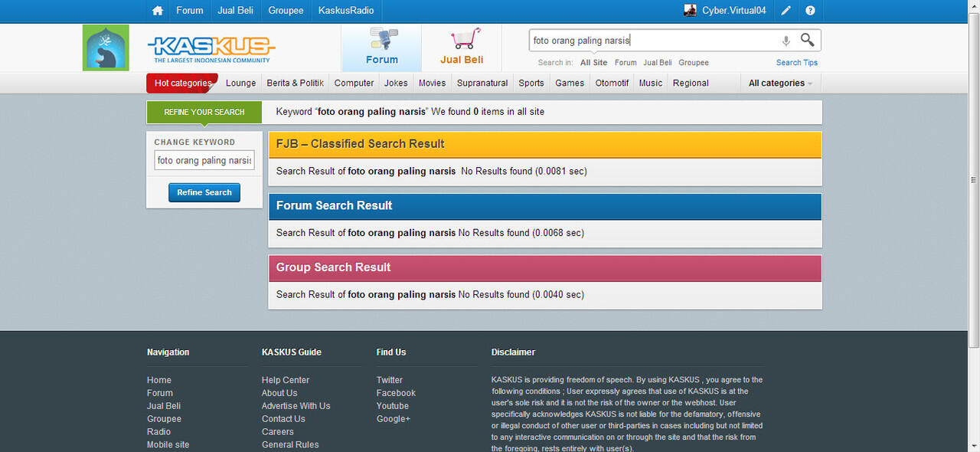Select the Hot categories tab

click(182, 83)
